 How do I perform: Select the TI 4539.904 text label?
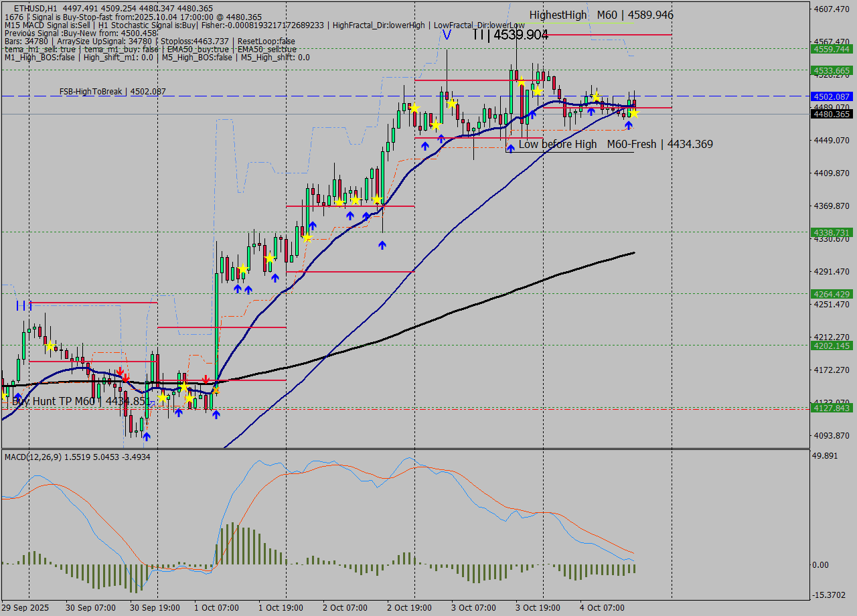(x=510, y=35)
